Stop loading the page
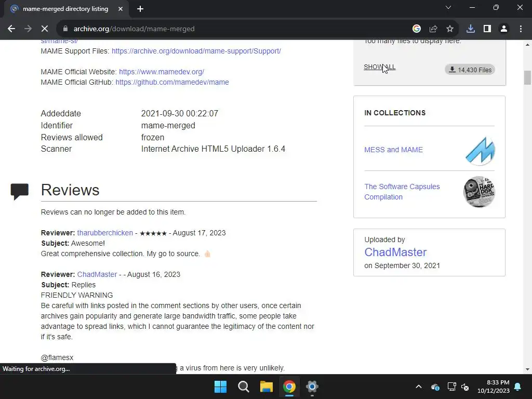Screen dimensions: 532x399 45,29
